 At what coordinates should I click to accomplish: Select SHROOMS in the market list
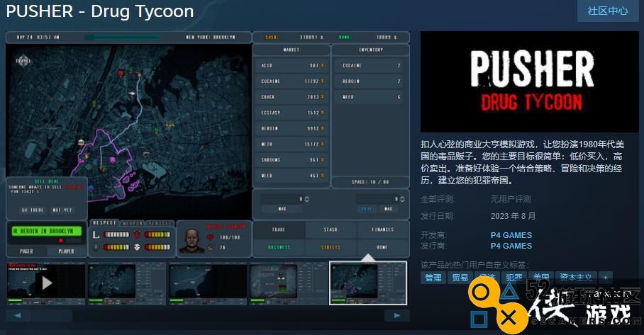(292, 160)
